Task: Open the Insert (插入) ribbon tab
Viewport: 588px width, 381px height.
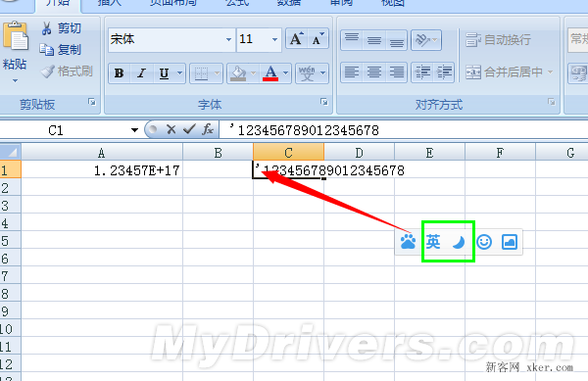Action: (x=110, y=3)
